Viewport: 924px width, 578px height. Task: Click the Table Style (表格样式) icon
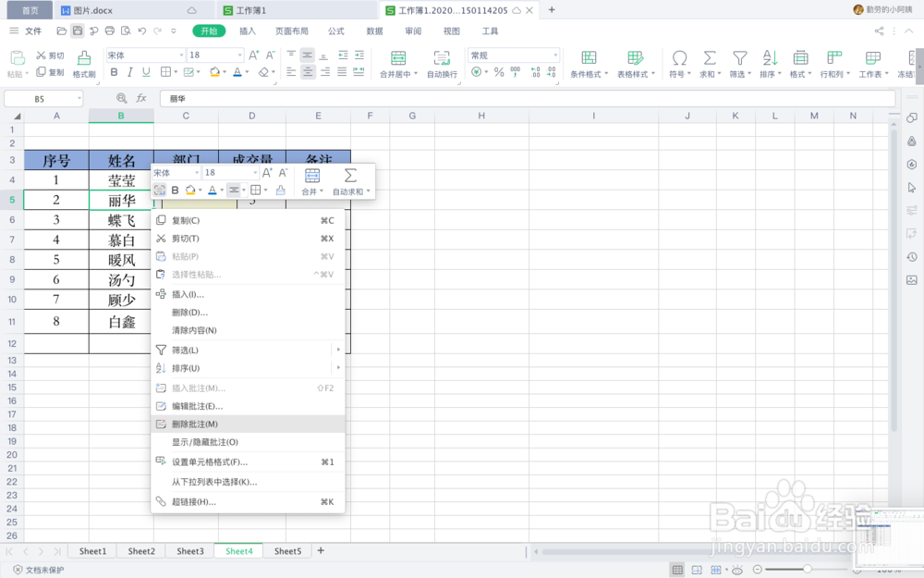pos(636,57)
